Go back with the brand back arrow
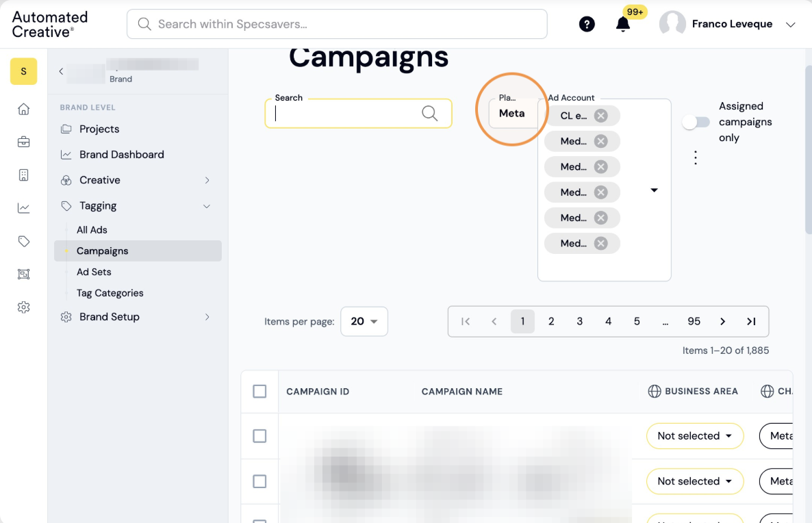812x523 pixels. pyautogui.click(x=61, y=71)
